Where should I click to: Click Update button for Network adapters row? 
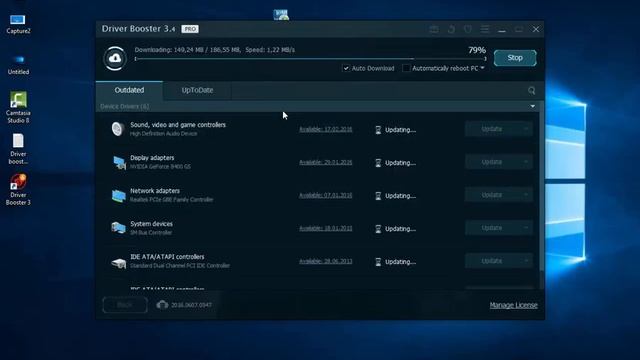pos(492,195)
